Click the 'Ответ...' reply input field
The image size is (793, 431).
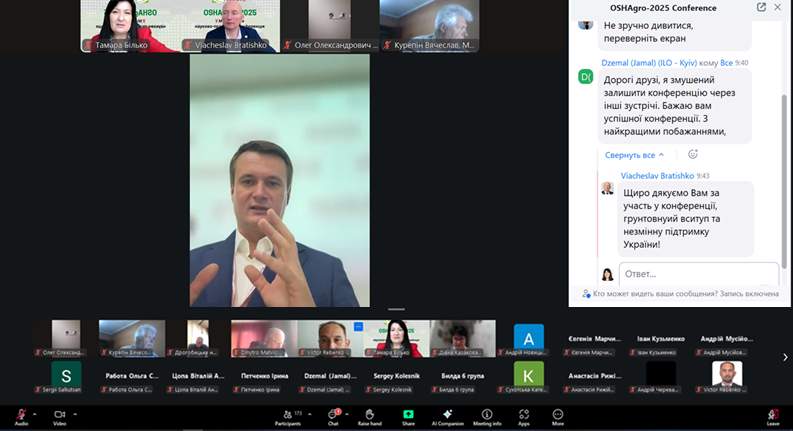[699, 274]
